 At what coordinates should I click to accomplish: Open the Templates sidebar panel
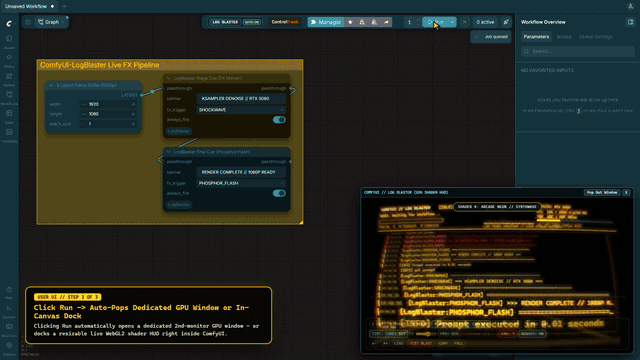(x=9, y=132)
